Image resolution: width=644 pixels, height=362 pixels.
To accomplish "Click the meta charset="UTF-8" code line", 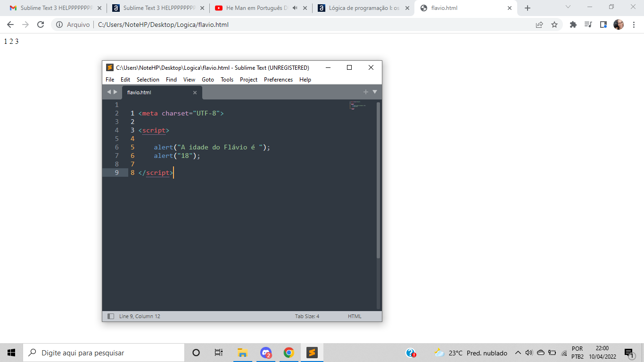I will coord(181,113).
